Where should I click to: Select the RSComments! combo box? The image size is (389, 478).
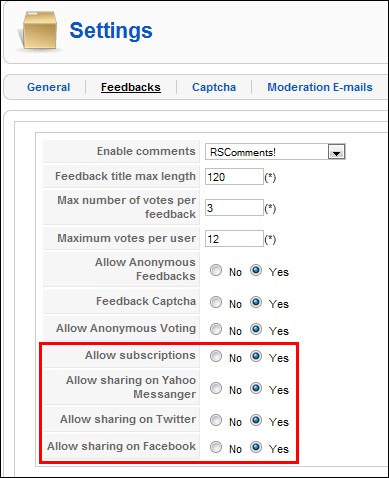[275, 152]
